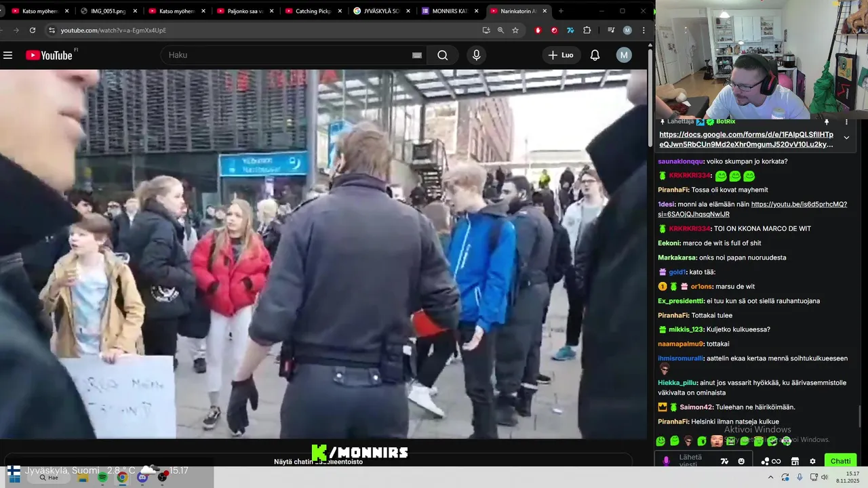Click username Eekoni in chat
Image resolution: width=868 pixels, height=488 pixels.
[669, 243]
